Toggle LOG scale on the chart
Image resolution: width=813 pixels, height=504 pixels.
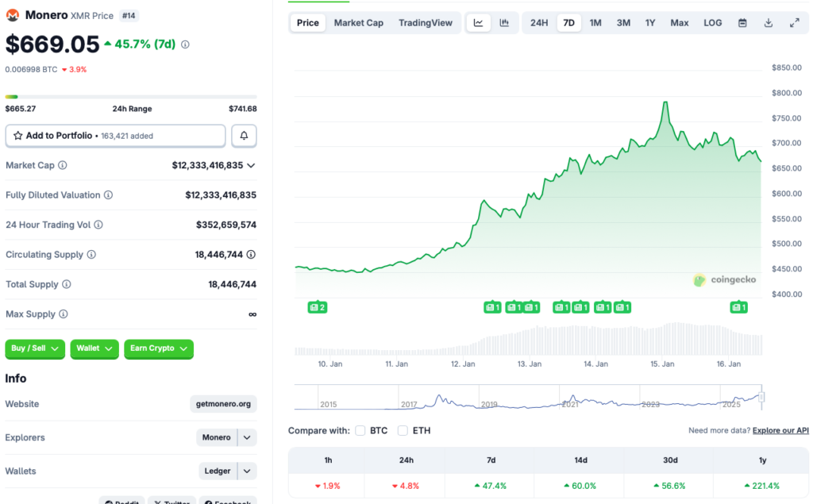coord(712,22)
